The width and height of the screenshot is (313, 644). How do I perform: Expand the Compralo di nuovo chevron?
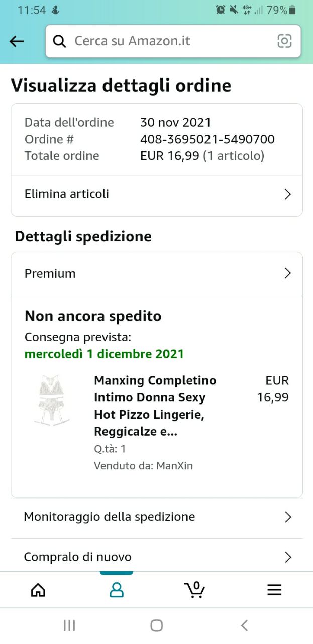click(288, 557)
